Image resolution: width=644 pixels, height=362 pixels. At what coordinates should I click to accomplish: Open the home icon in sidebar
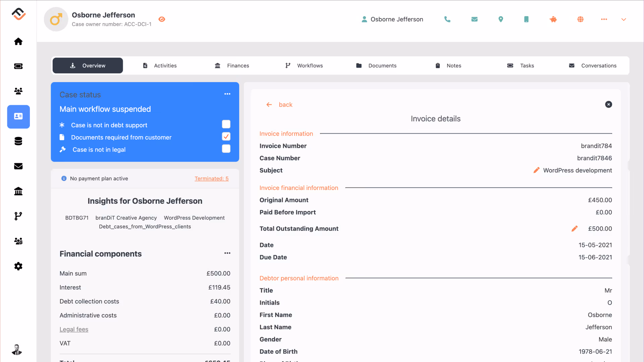(18, 41)
